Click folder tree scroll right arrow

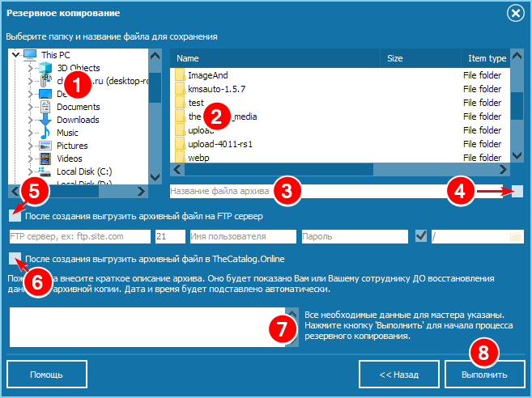142,192
